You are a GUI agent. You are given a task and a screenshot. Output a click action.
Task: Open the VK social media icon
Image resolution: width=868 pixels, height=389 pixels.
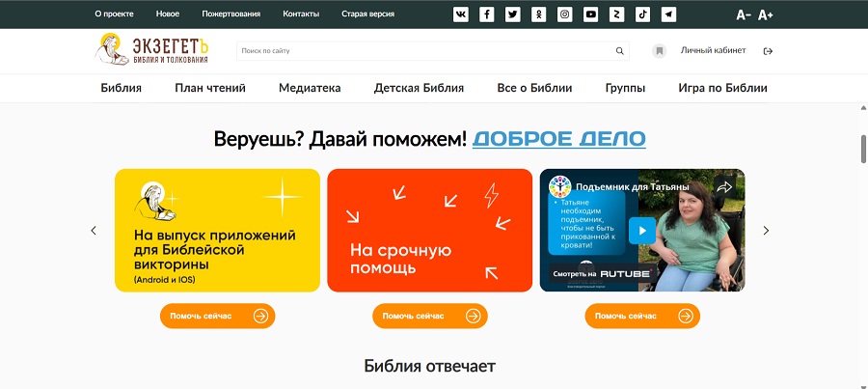461,14
